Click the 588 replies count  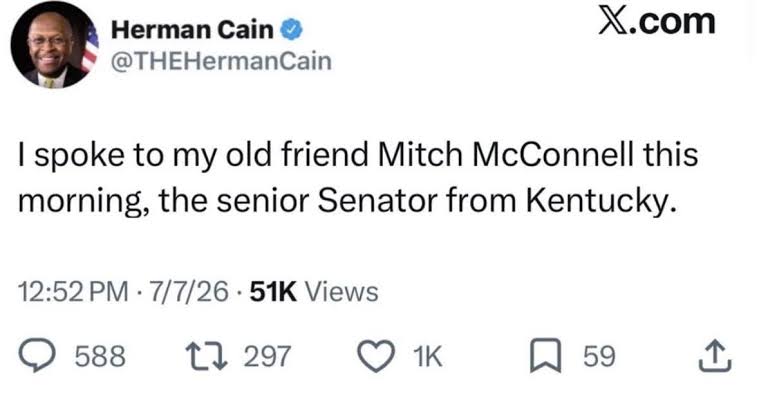[100, 357]
